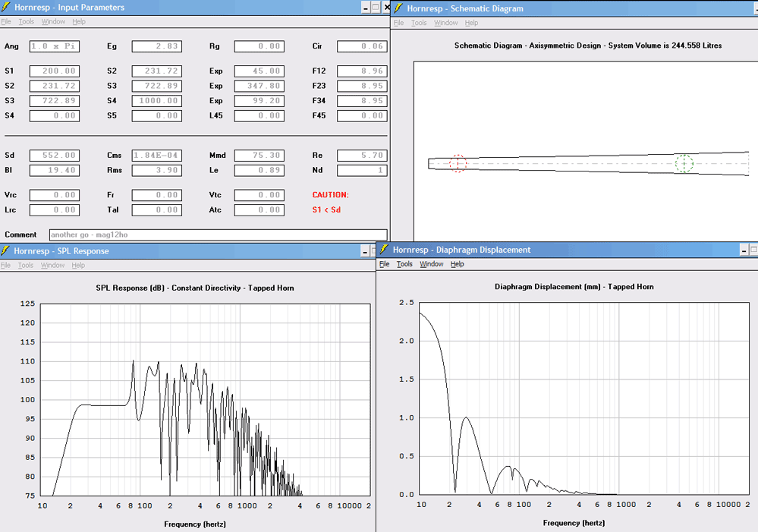Click the F45 input field
This screenshot has width=758, height=532.
point(362,116)
